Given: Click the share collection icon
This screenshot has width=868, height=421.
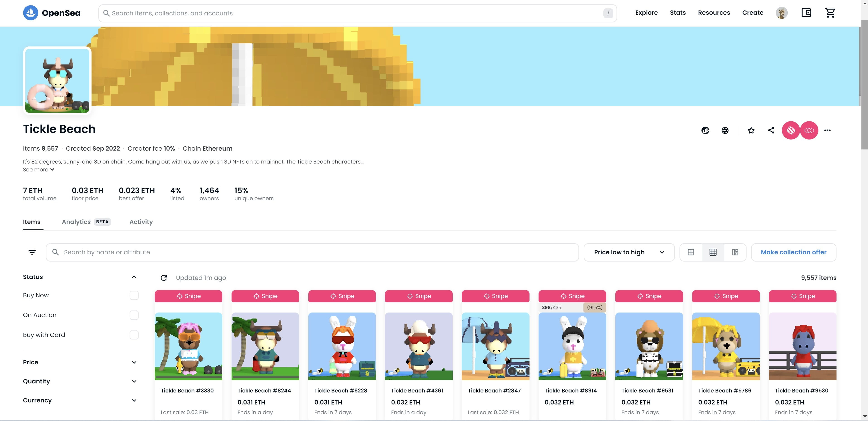Looking at the screenshot, I should 771,130.
